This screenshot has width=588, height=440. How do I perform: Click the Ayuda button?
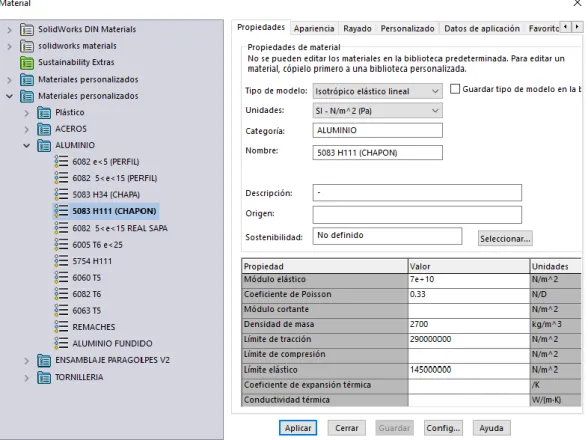tap(491, 428)
